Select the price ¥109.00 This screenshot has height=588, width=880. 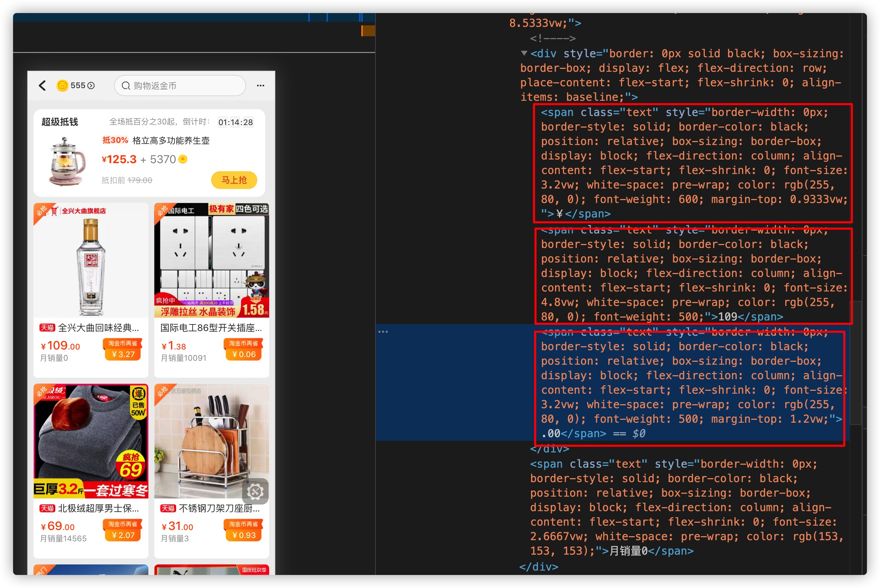click(x=61, y=345)
